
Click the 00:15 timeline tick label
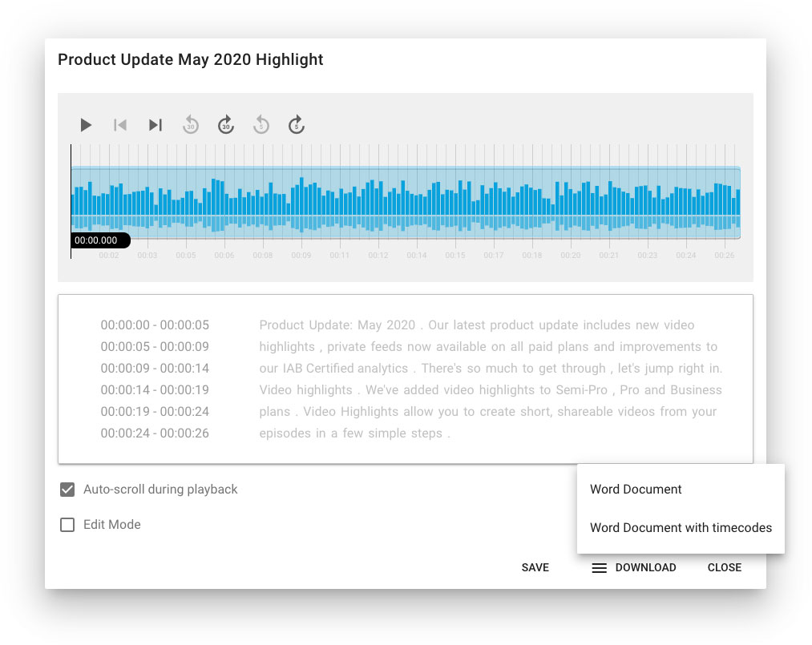(454, 256)
